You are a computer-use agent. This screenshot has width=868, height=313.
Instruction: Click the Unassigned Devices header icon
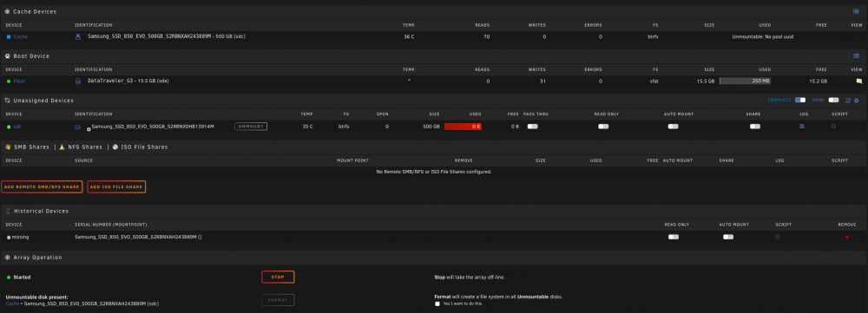pos(7,101)
